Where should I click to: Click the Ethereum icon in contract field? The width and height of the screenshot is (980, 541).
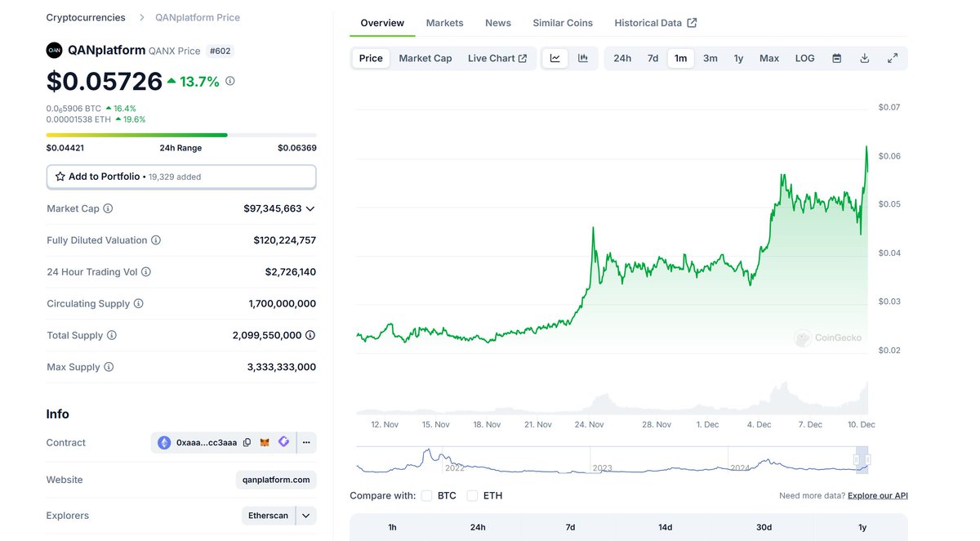(164, 442)
